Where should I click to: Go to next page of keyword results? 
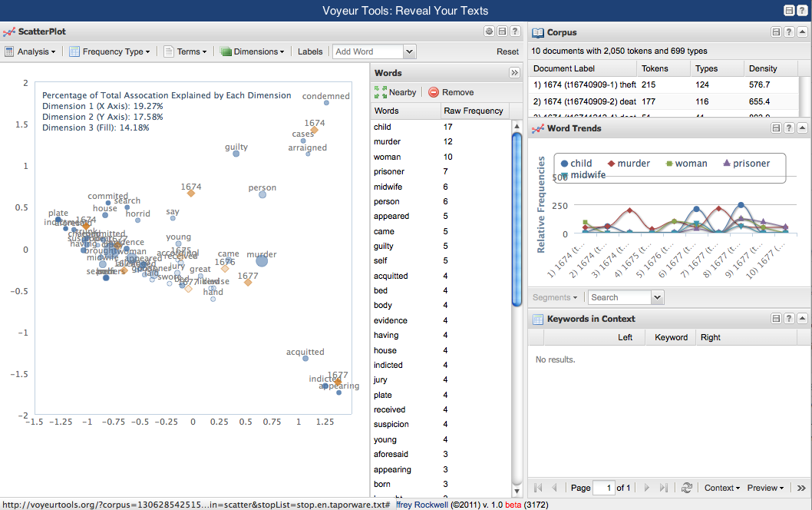click(646, 488)
